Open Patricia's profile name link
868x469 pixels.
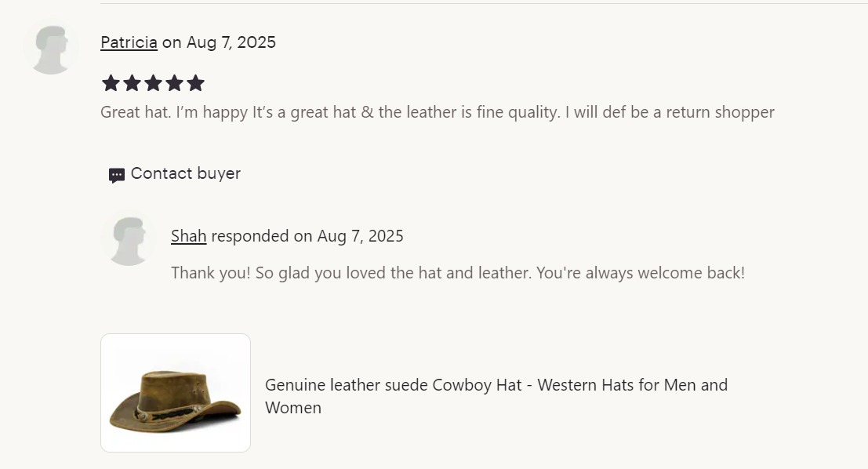(x=129, y=42)
